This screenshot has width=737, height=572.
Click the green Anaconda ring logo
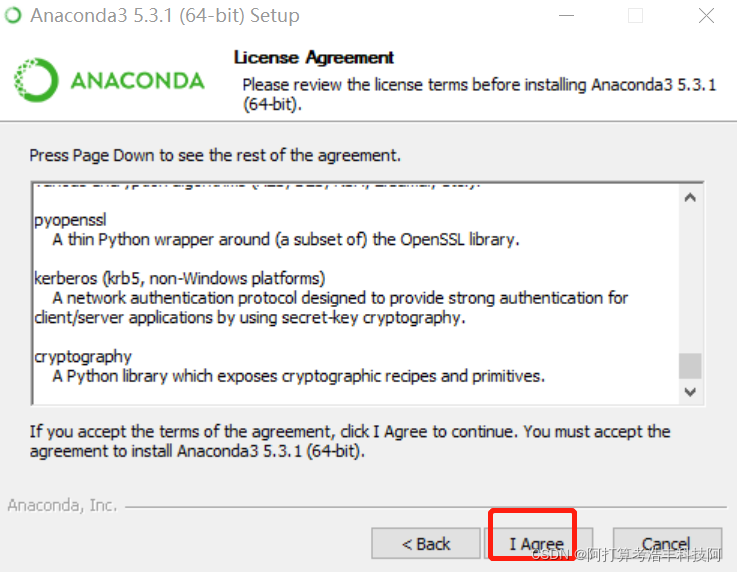[36, 80]
